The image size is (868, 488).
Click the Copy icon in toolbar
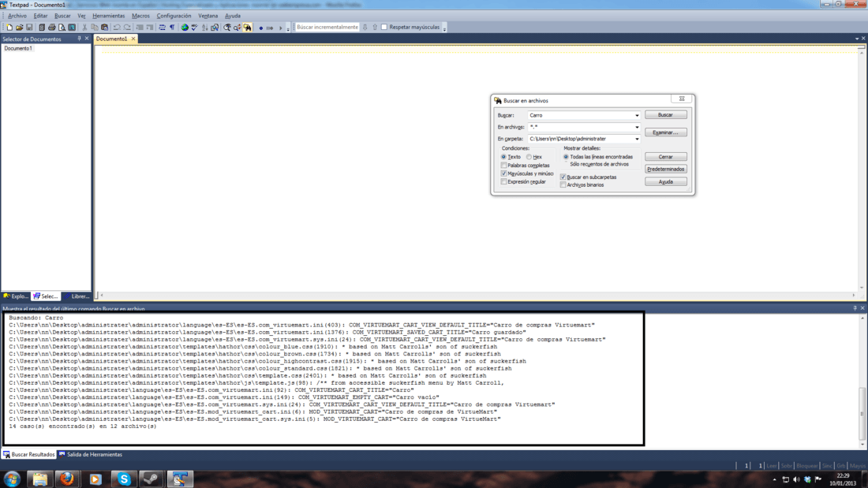click(95, 27)
